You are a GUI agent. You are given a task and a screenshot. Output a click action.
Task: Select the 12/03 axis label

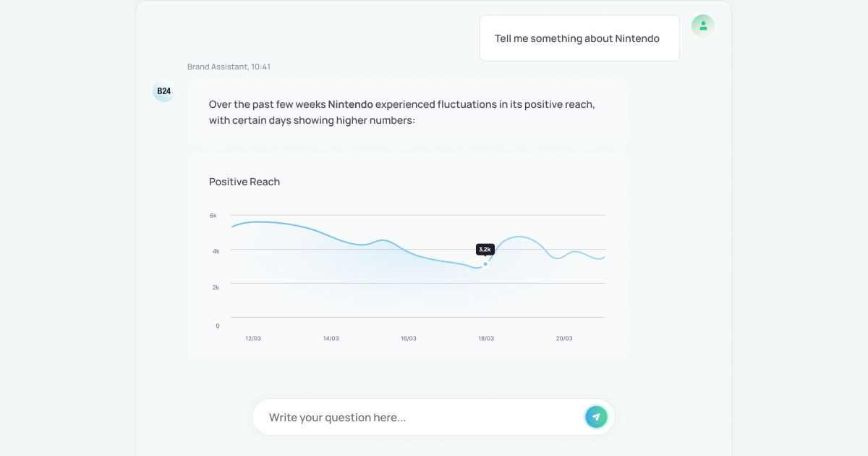tap(253, 337)
